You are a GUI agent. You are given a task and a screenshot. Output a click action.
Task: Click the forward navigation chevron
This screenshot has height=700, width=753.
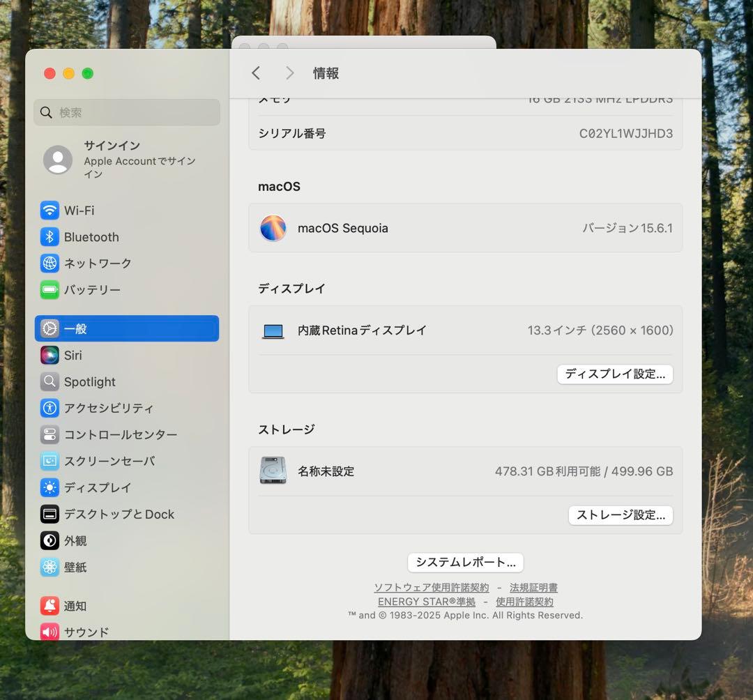289,73
